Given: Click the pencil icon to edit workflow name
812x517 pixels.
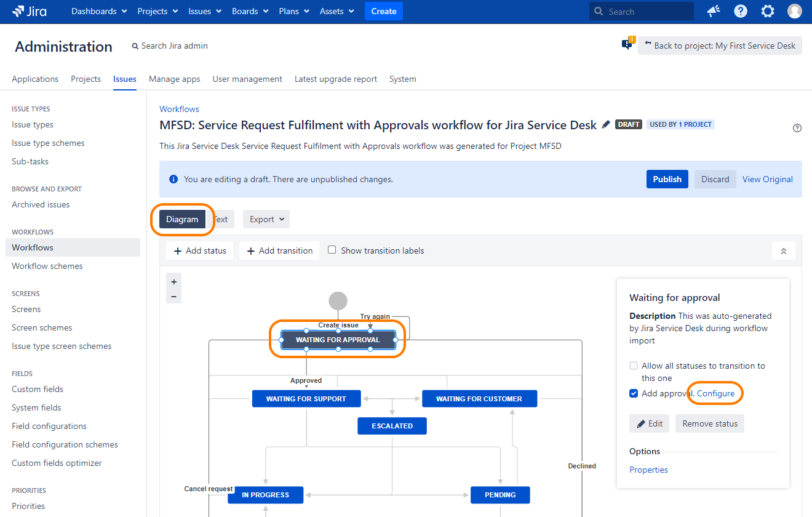Looking at the screenshot, I should coord(606,124).
